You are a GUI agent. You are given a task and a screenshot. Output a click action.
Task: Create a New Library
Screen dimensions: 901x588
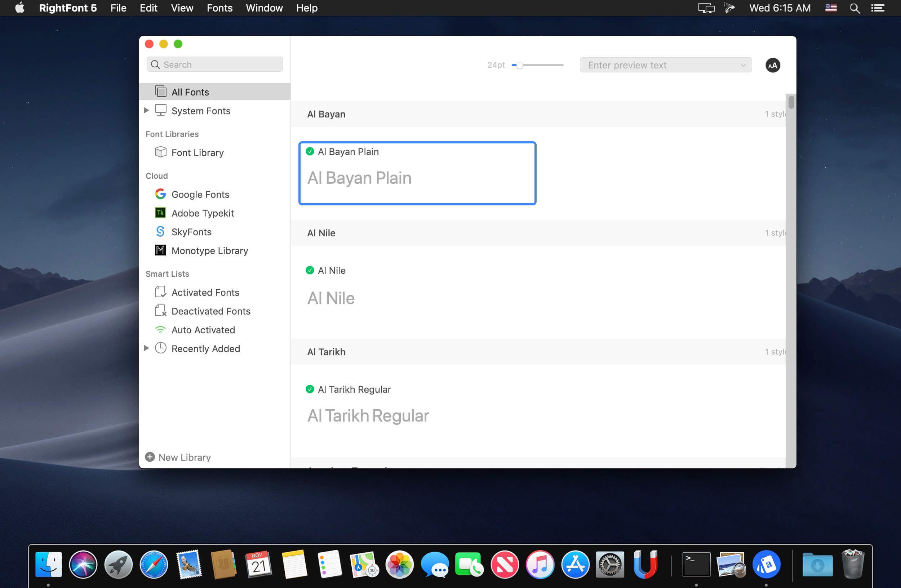pos(178,457)
